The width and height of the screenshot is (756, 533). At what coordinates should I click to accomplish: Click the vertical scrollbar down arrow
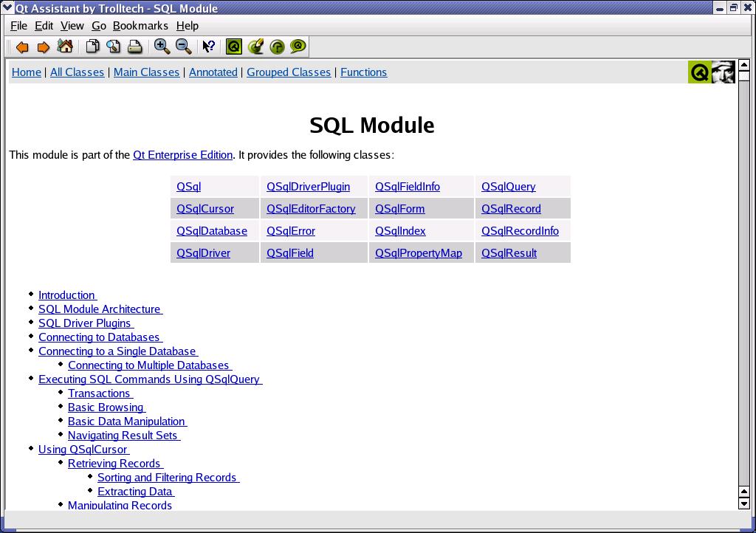tap(744, 503)
